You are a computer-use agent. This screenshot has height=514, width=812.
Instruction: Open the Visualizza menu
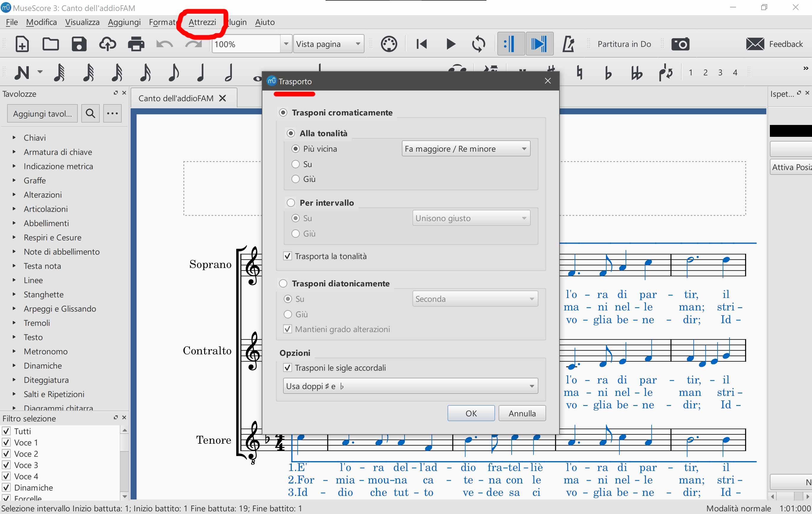(82, 22)
